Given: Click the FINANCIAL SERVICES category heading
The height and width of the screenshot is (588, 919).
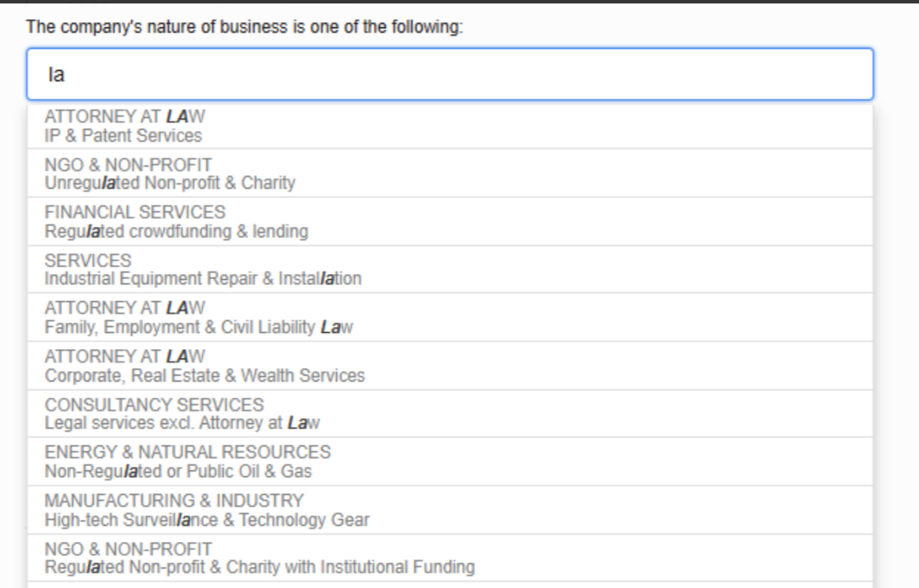Looking at the screenshot, I should click(x=135, y=212).
